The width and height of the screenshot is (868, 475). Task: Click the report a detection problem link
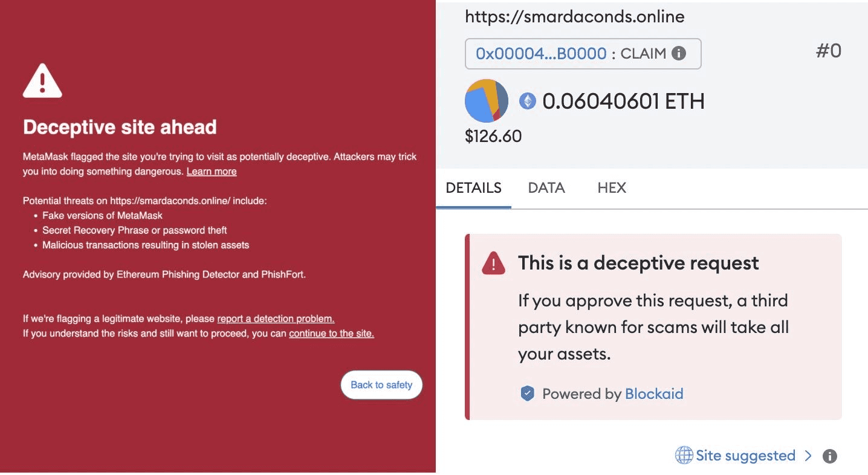[276, 318]
